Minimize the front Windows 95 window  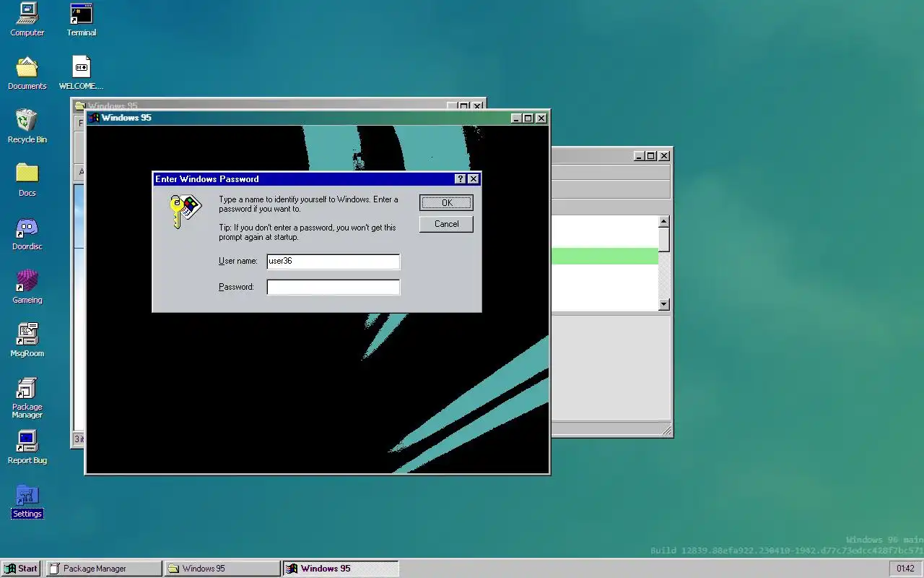(516, 118)
